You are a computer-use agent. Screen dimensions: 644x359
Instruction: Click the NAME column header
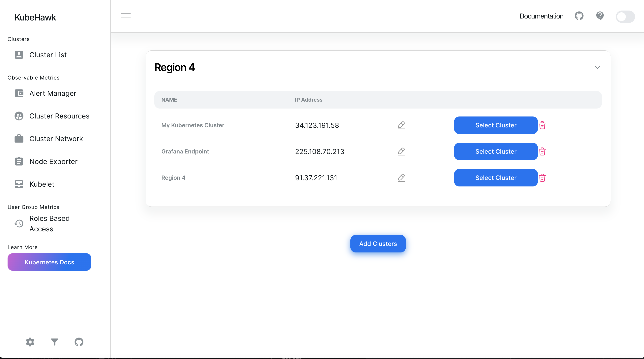[169, 100]
